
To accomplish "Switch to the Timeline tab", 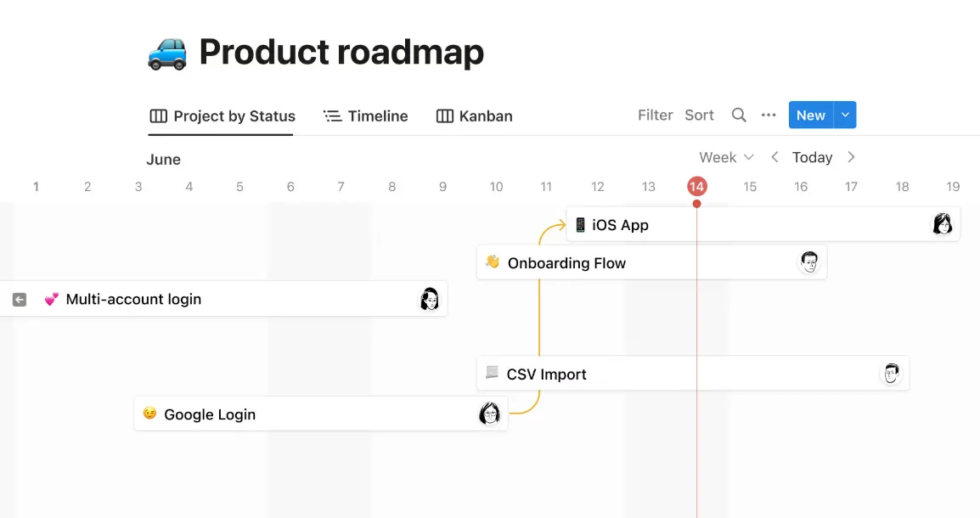I will (x=366, y=116).
